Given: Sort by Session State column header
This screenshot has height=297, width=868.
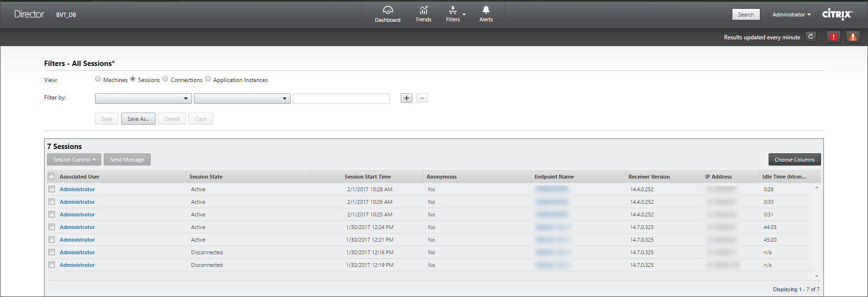Looking at the screenshot, I should coord(206,177).
